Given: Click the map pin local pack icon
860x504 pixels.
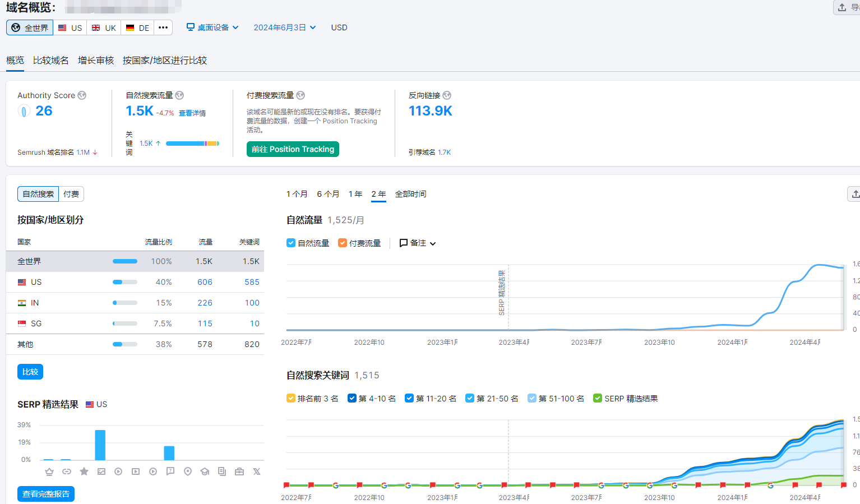Looking at the screenshot, I should point(188,471).
